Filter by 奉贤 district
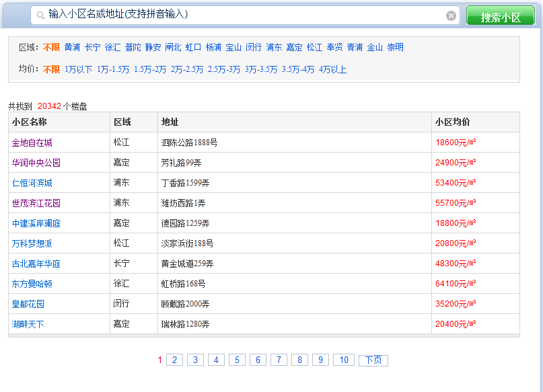Image resolution: width=543 pixels, height=392 pixels. [334, 47]
